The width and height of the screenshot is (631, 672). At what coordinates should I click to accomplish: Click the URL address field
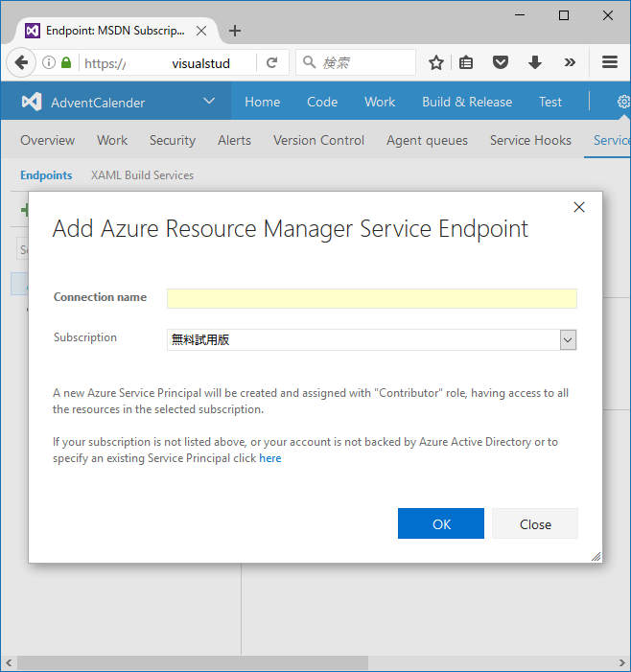pyautogui.click(x=168, y=63)
